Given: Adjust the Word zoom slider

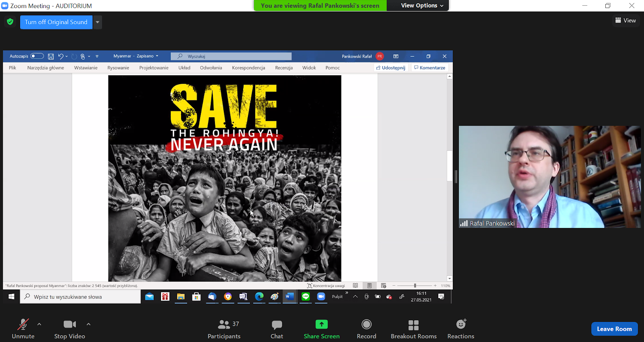Looking at the screenshot, I should click(x=415, y=286).
